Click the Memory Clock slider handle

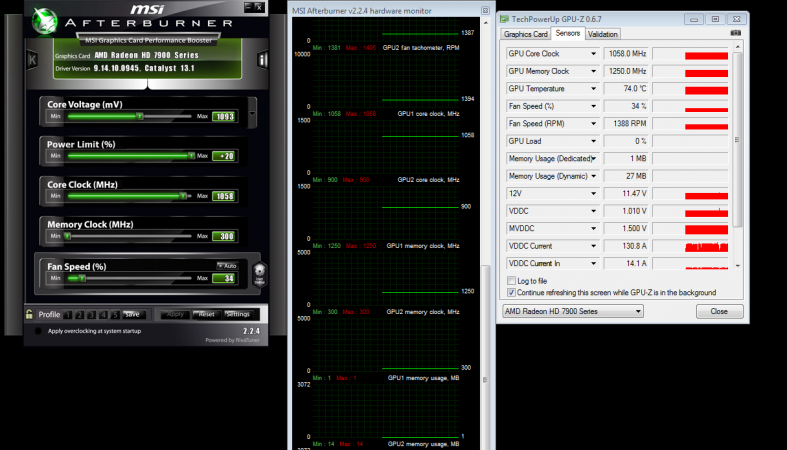68,236
